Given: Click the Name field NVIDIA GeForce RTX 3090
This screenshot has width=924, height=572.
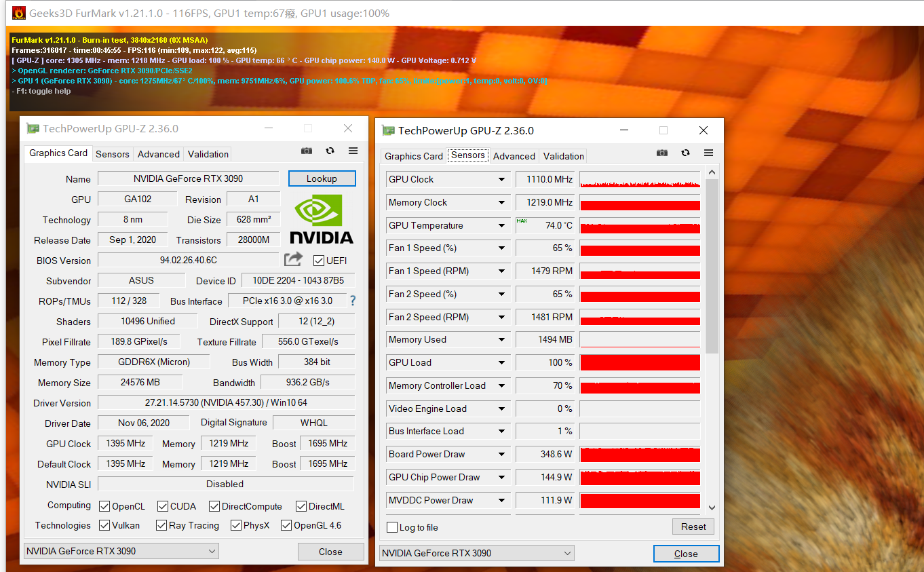Looking at the screenshot, I should (189, 178).
